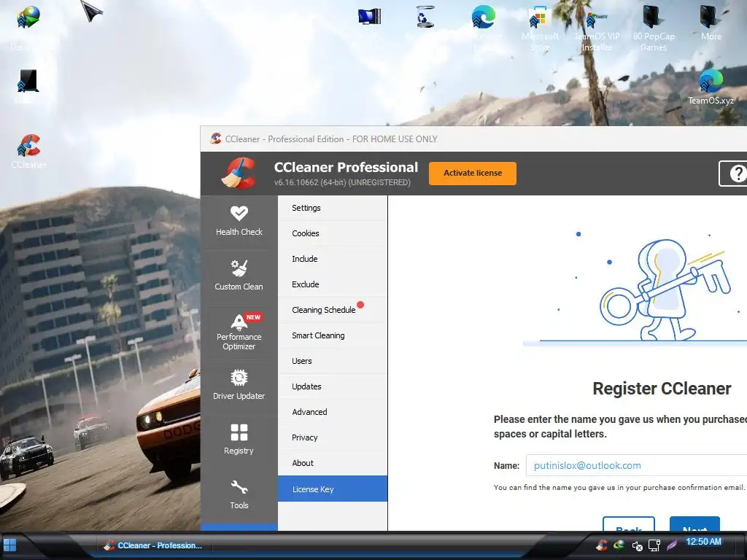Open the Advanced options page
The height and width of the screenshot is (560, 747).
point(333,412)
